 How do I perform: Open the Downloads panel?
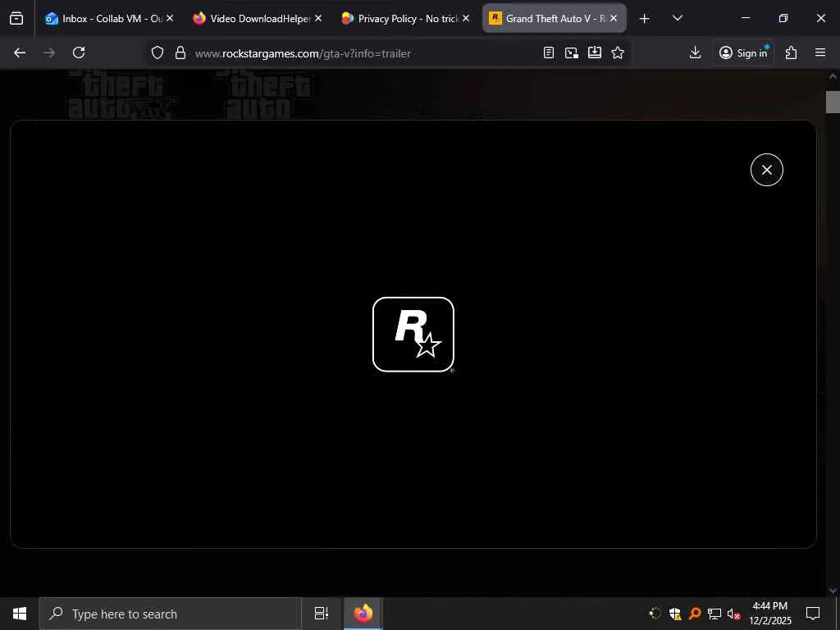[695, 52]
